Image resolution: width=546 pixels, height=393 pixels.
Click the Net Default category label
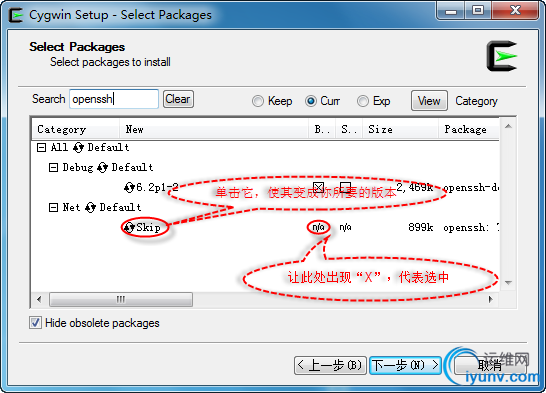102,207
